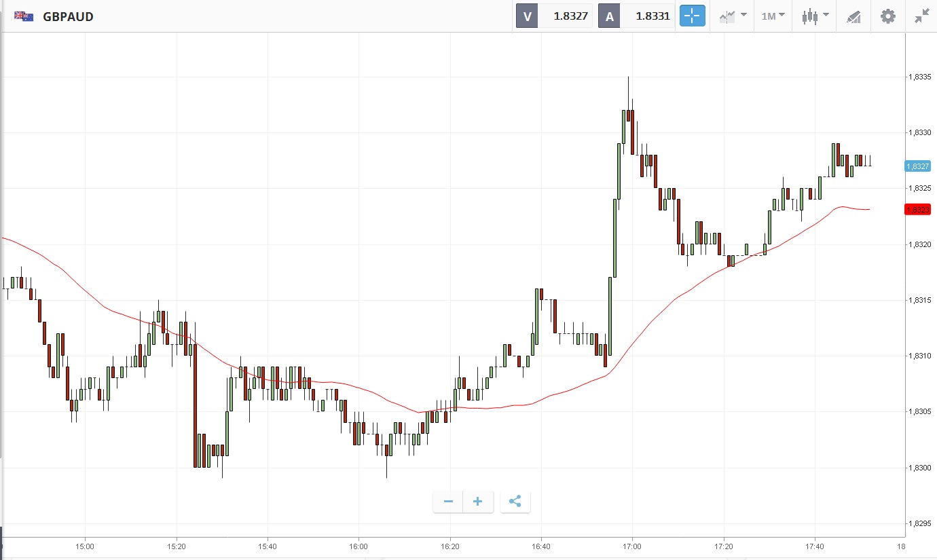Click the A buy price 1.8331 button
Image resolution: width=937 pixels, height=560 pixels.
[636, 16]
